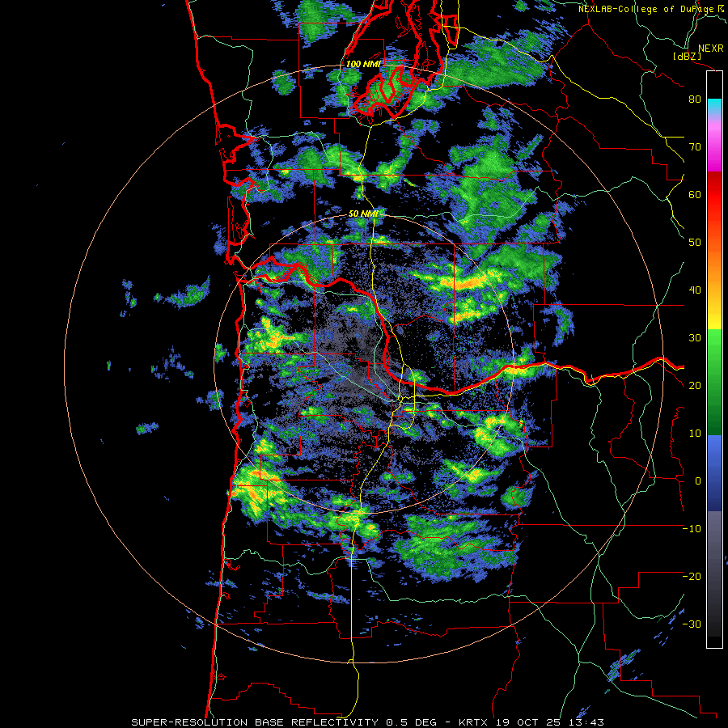728x728 pixels.
Task: Click the 70 value on the dBZ scale
Action: (695, 147)
